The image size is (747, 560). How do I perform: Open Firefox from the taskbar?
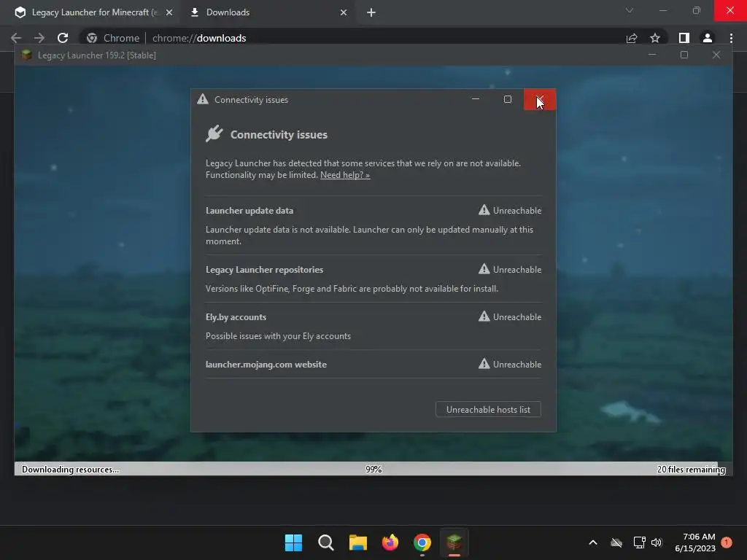click(390, 542)
